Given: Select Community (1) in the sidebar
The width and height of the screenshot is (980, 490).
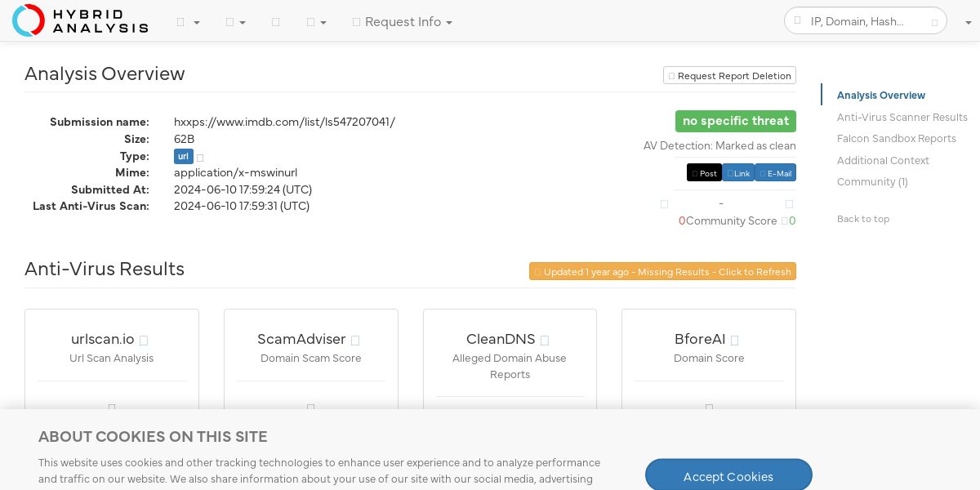Looking at the screenshot, I should [872, 182].
